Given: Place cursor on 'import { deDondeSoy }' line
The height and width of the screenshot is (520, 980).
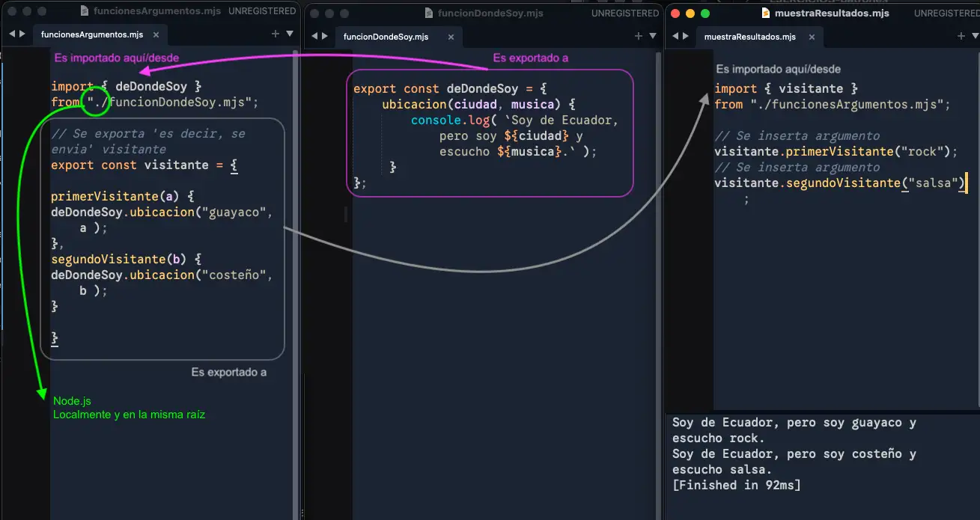Looking at the screenshot, I should (127, 87).
